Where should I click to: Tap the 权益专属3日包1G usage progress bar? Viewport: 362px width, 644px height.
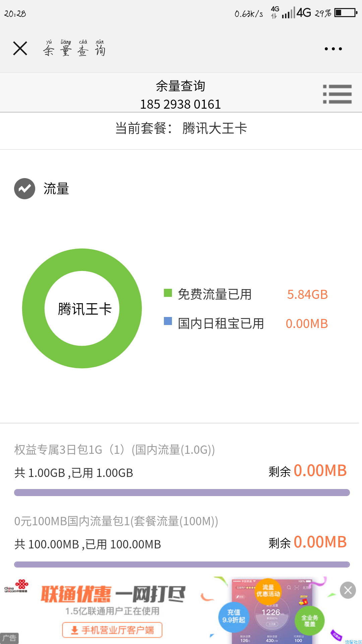point(182,492)
